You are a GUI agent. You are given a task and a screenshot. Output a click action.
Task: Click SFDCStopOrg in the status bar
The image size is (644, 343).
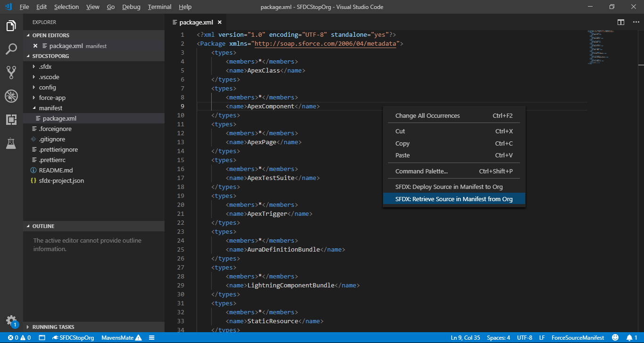pyautogui.click(x=73, y=337)
